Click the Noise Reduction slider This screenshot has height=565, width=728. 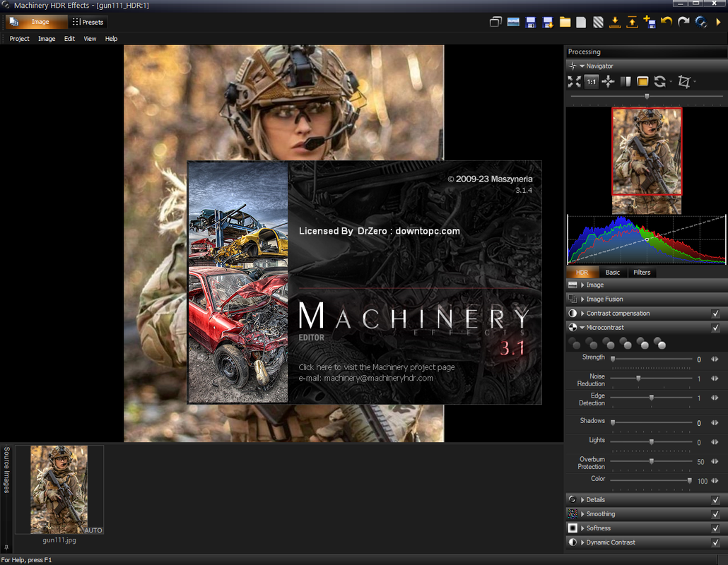point(651,379)
